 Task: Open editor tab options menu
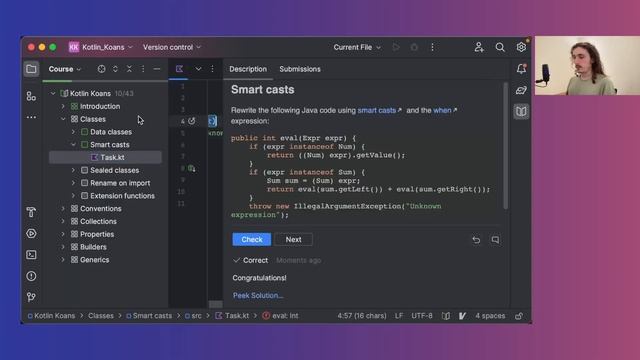tap(212, 69)
